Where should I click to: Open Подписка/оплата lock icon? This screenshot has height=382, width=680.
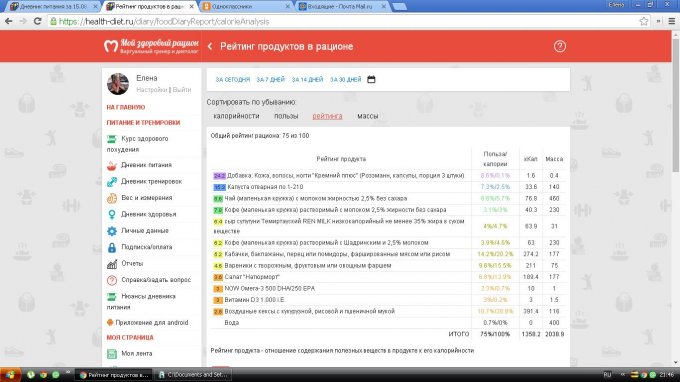click(112, 248)
